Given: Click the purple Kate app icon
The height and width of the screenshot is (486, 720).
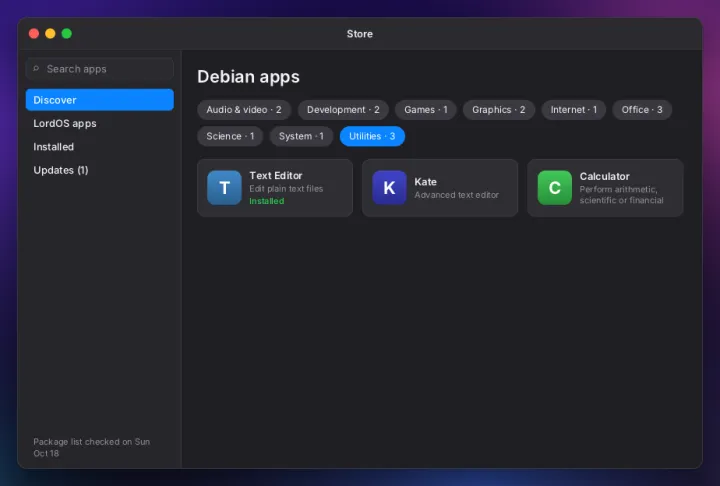Looking at the screenshot, I should [389, 188].
